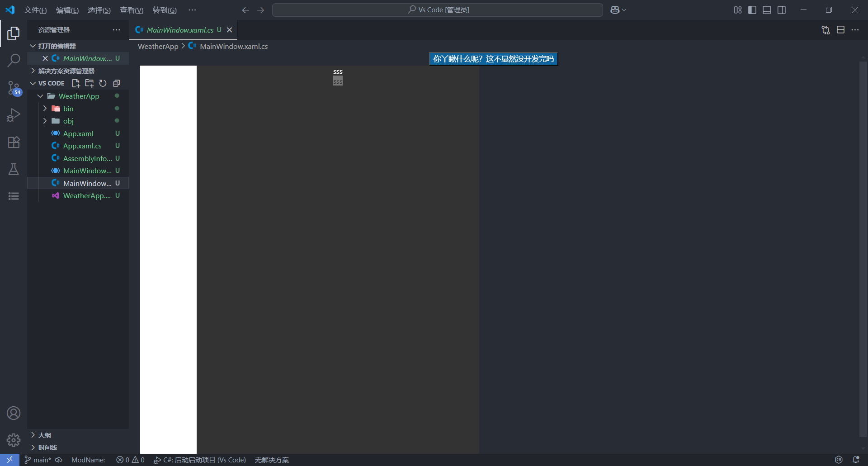
Task: Open App.xaml file in explorer
Action: tap(78, 133)
